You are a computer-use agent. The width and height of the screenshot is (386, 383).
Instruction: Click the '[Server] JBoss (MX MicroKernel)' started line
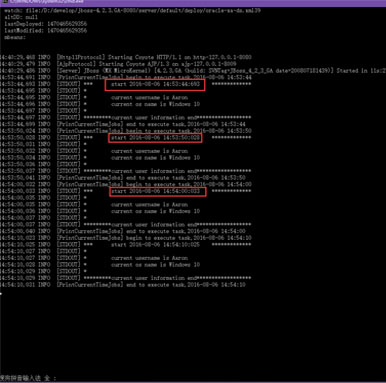point(193,71)
